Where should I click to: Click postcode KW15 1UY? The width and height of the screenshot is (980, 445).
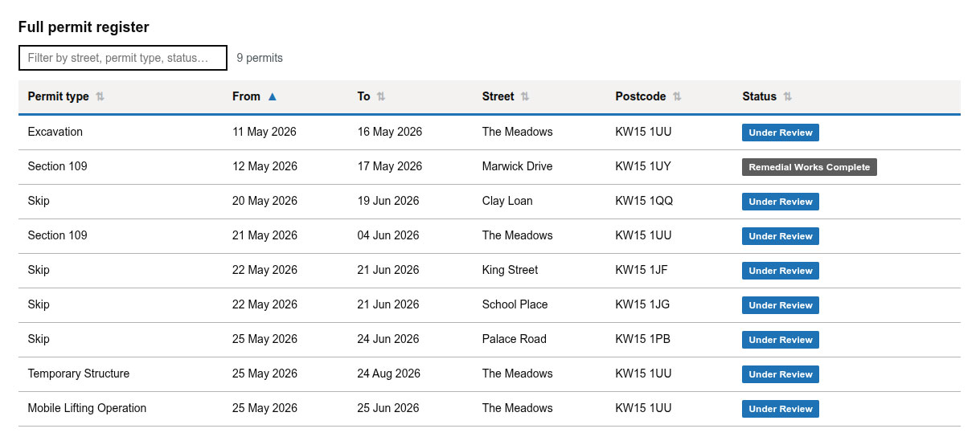click(x=643, y=166)
